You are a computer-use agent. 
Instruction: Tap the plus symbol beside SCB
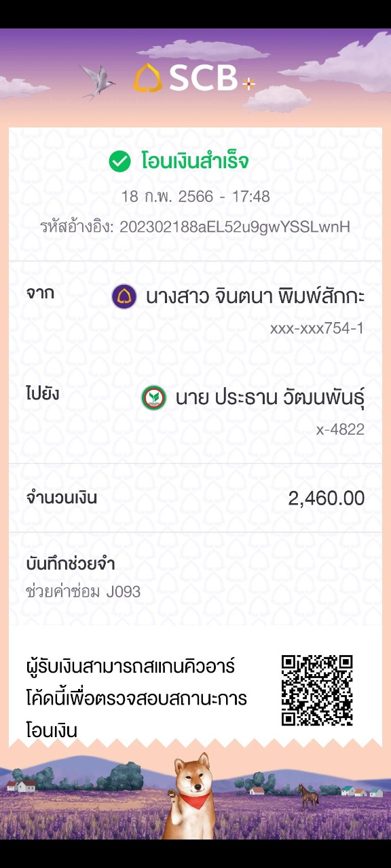click(x=248, y=84)
